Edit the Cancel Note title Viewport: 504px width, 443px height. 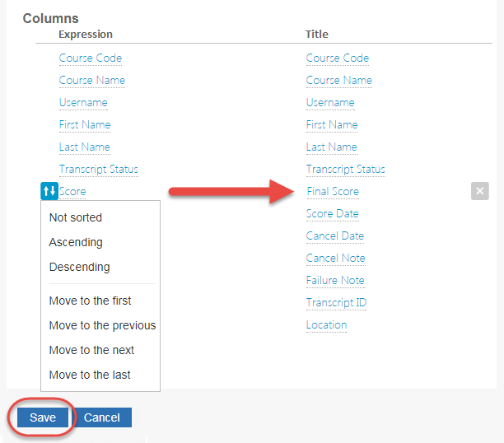336,259
